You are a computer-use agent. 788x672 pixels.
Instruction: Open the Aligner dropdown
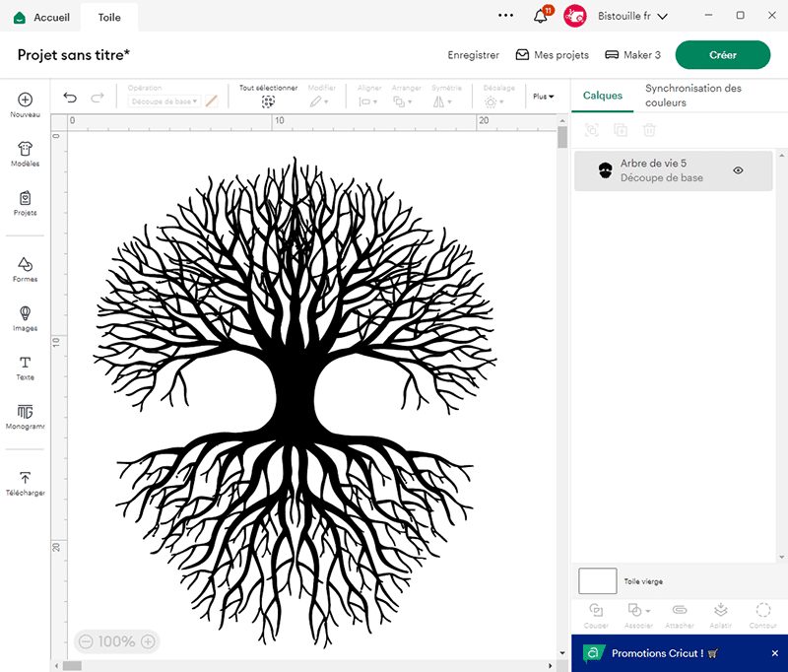[x=367, y=102]
